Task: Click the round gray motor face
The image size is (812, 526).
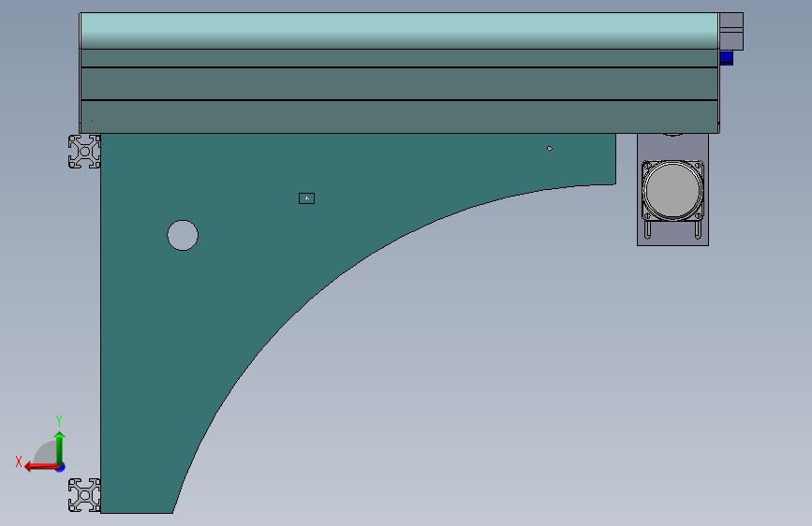Action: [x=672, y=190]
